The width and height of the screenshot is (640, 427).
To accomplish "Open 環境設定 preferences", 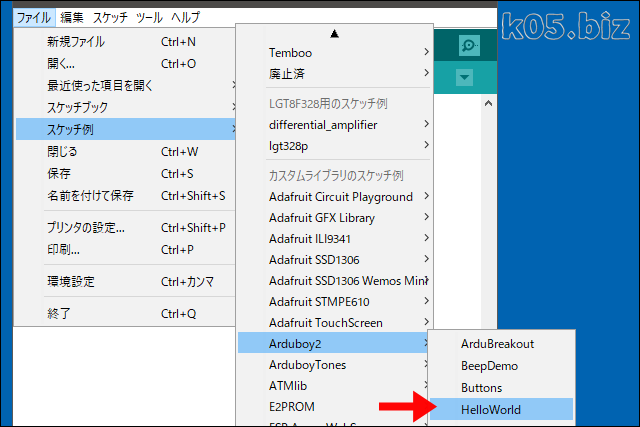I will (x=125, y=282).
